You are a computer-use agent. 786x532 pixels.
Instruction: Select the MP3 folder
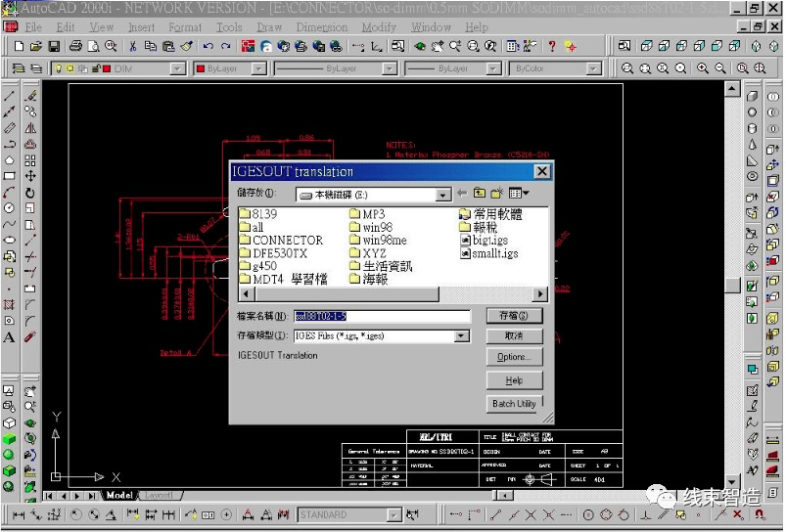coord(367,214)
